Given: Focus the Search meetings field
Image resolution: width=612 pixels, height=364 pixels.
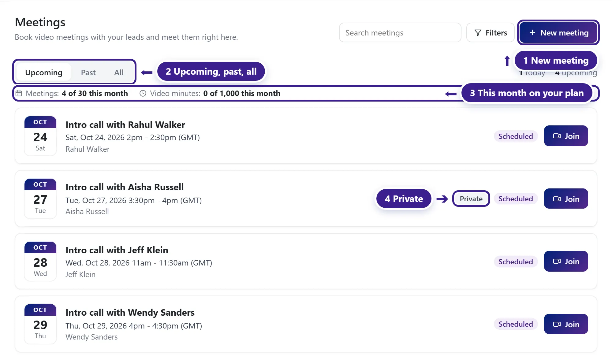Looking at the screenshot, I should click(x=400, y=32).
